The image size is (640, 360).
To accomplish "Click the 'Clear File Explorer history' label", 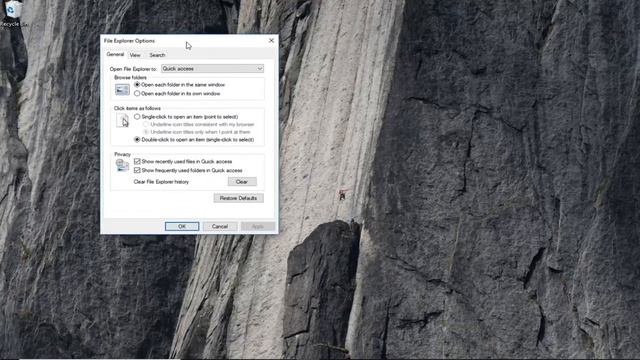I will (161, 182).
